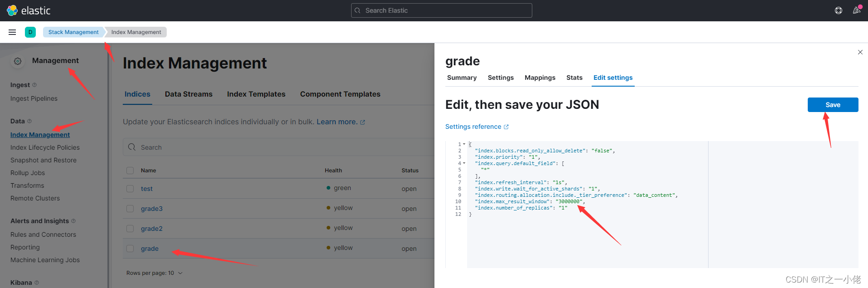Image resolution: width=868 pixels, height=288 pixels.
Task: Check the box for the test index
Action: (130, 189)
